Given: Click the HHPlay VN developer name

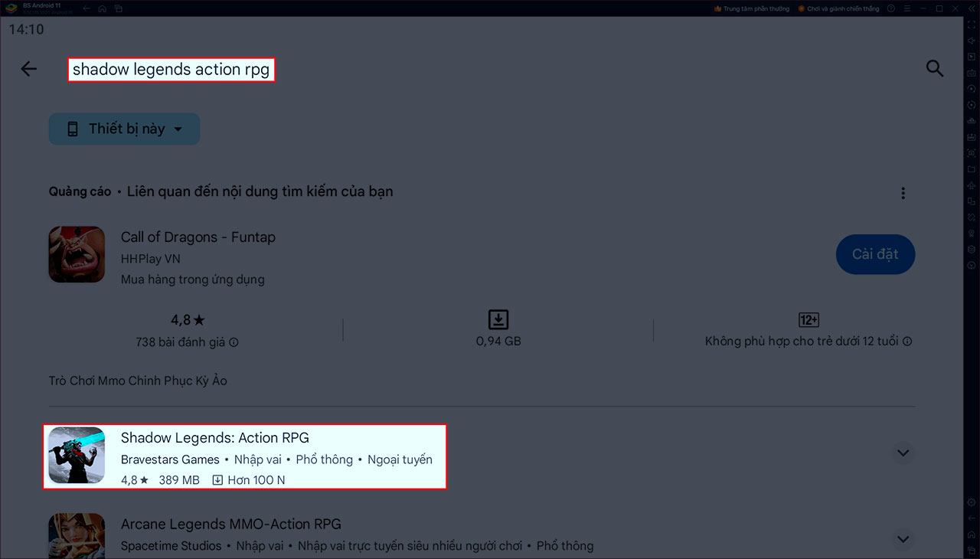Looking at the screenshot, I should click(x=151, y=259).
